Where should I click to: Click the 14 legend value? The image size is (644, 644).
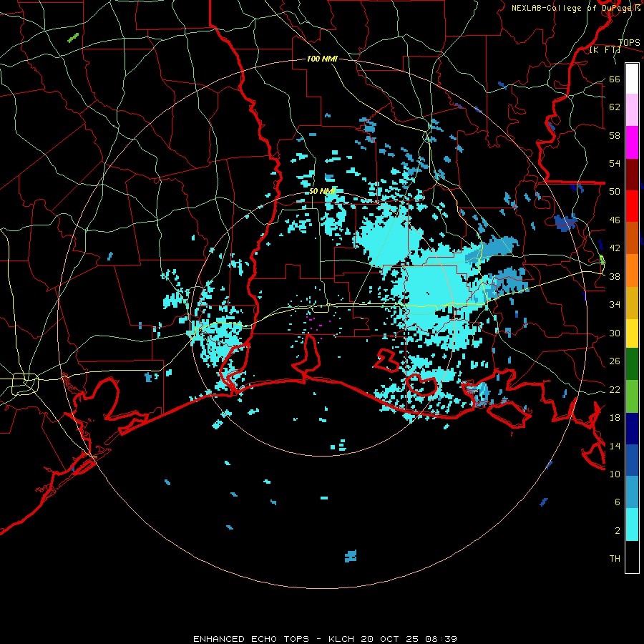(615, 446)
